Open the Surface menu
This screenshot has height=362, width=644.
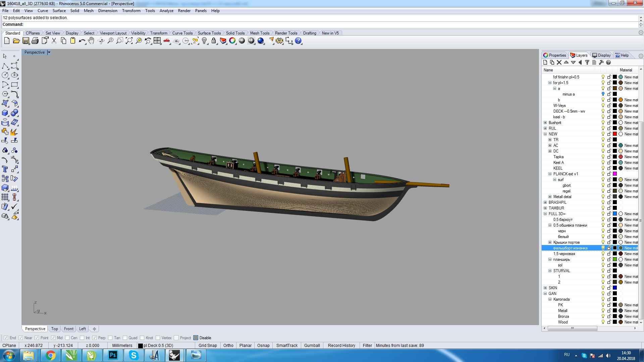click(59, 11)
